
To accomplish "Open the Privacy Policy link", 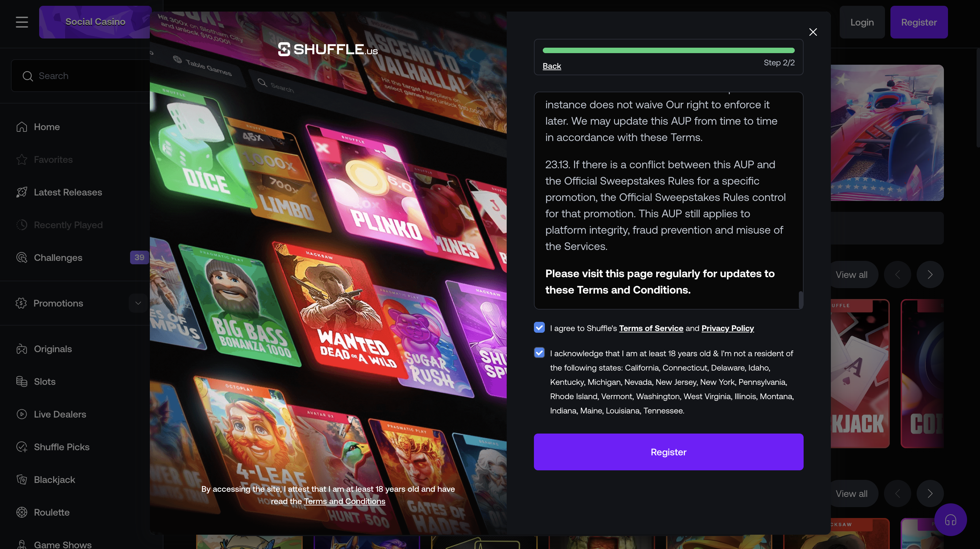I will (x=727, y=328).
